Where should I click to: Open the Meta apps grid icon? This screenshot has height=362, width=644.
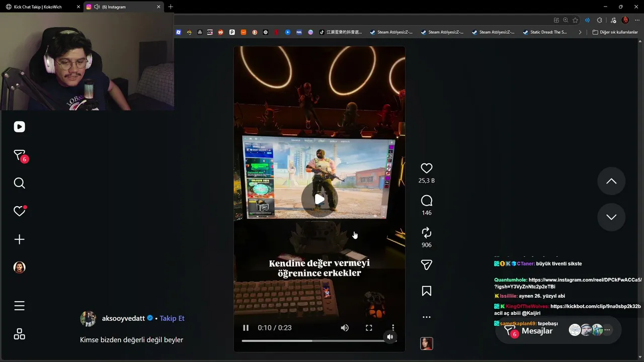(19, 334)
